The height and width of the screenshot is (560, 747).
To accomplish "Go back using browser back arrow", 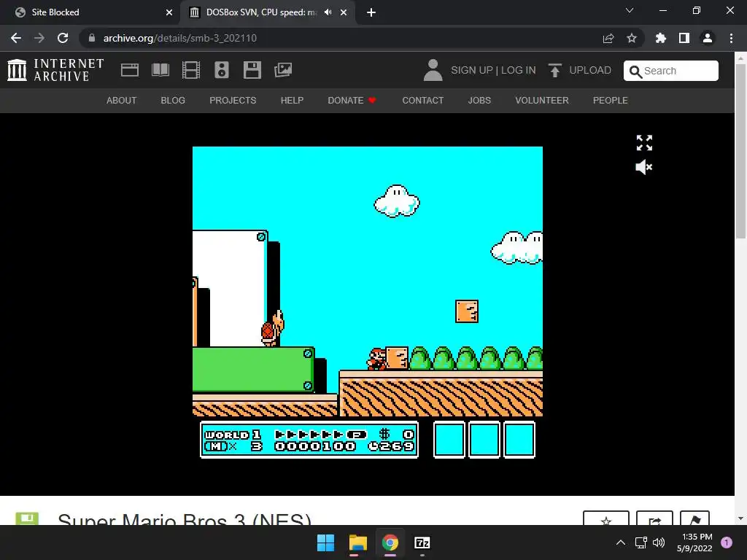I will (x=16, y=38).
